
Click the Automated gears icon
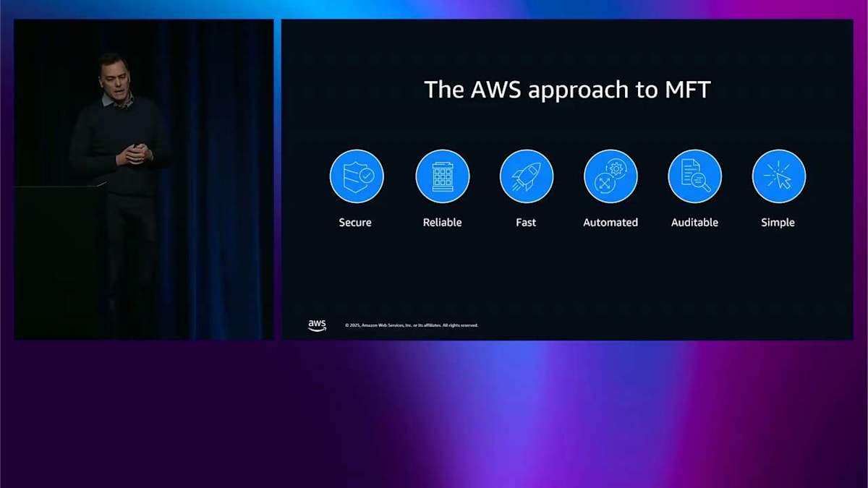[x=610, y=176]
